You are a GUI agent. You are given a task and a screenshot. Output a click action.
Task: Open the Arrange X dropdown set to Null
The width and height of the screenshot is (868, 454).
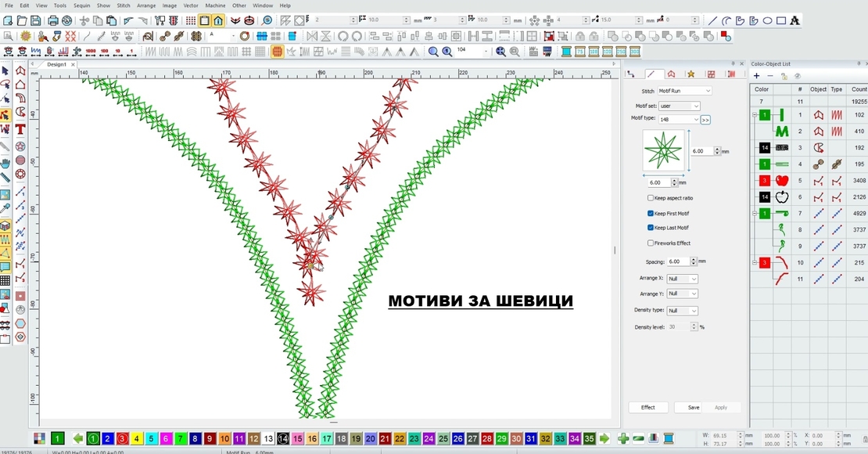coord(681,278)
